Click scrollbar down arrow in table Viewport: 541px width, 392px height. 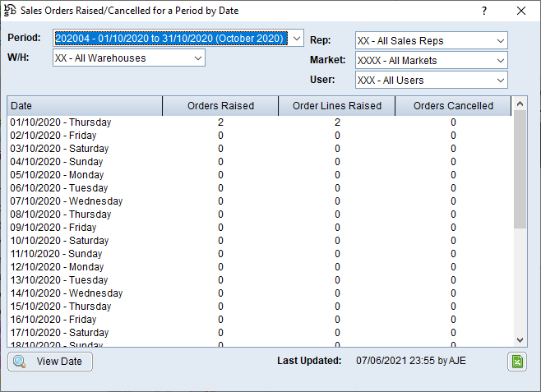pos(520,339)
